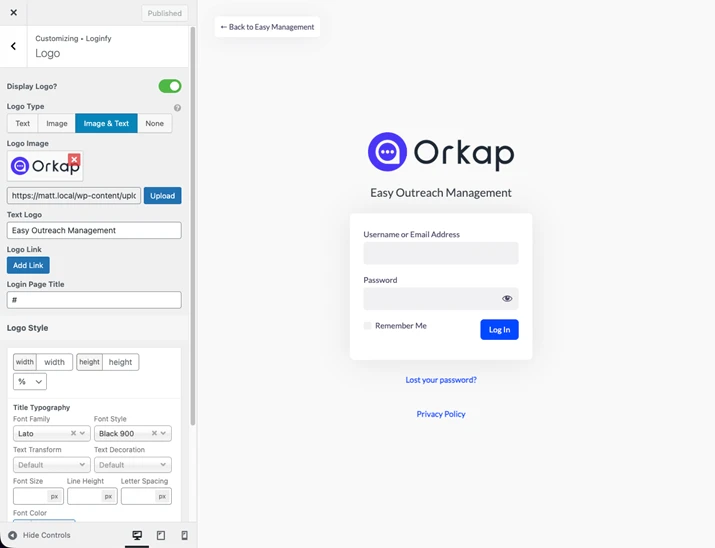This screenshot has height=548, width=715.
Task: Open the Text Transform dropdown
Action: 52,465
